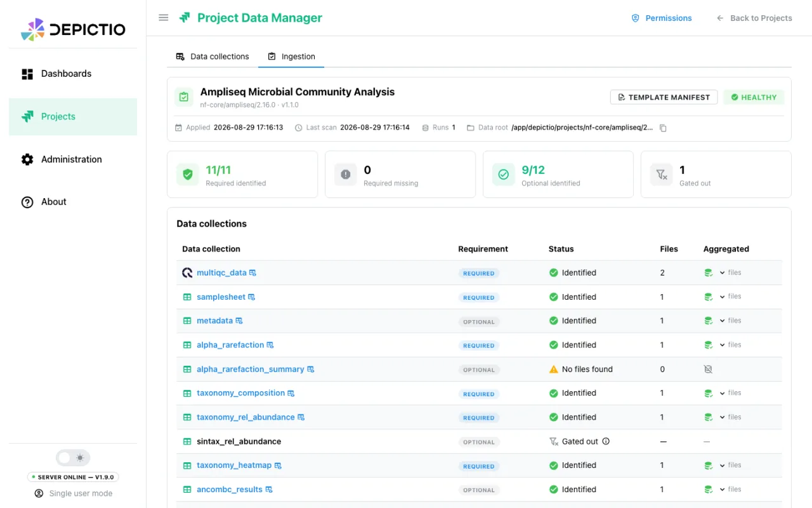The width and height of the screenshot is (812, 508).
Task: Toggle the sidebar hamburger menu
Action: (x=164, y=18)
